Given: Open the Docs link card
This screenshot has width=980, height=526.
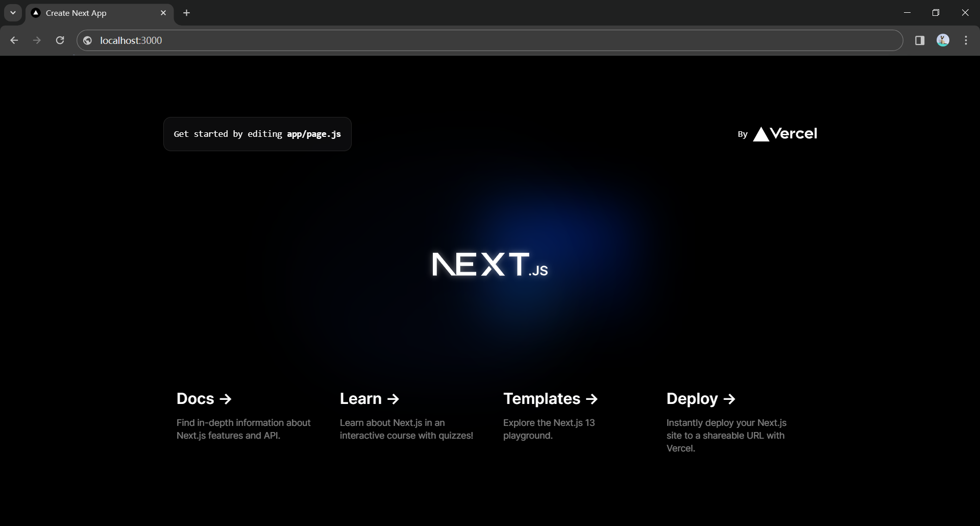Looking at the screenshot, I should click(x=245, y=416).
